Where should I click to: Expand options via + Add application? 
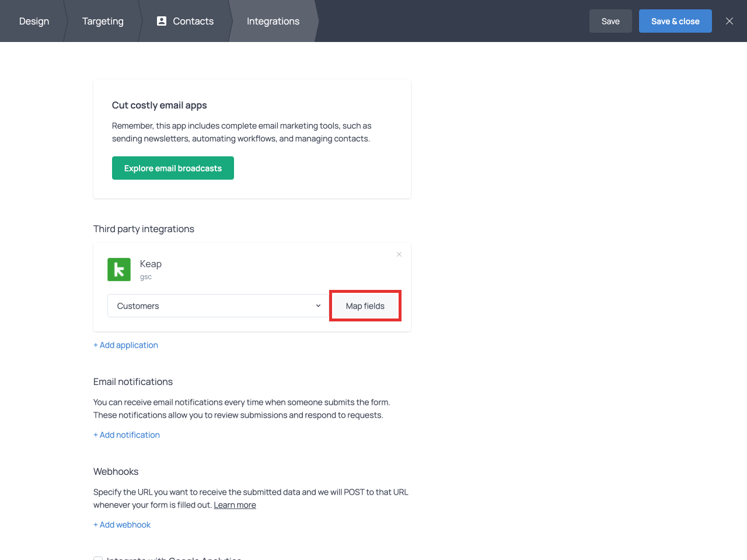125,345
